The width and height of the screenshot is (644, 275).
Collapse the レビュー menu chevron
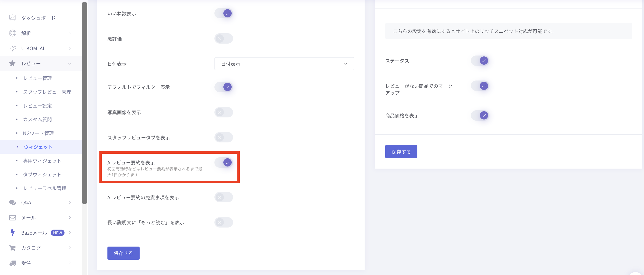point(70,64)
